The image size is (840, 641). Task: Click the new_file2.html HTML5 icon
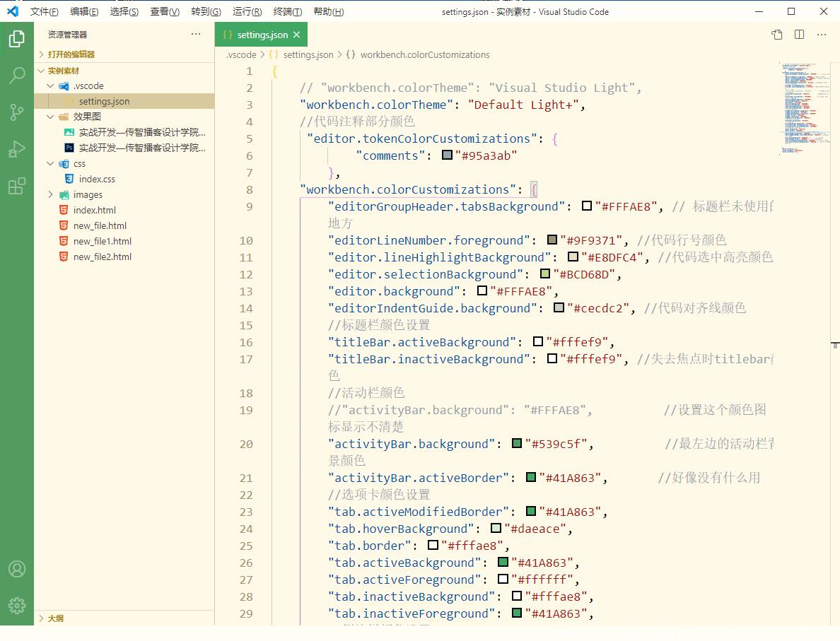pos(64,257)
